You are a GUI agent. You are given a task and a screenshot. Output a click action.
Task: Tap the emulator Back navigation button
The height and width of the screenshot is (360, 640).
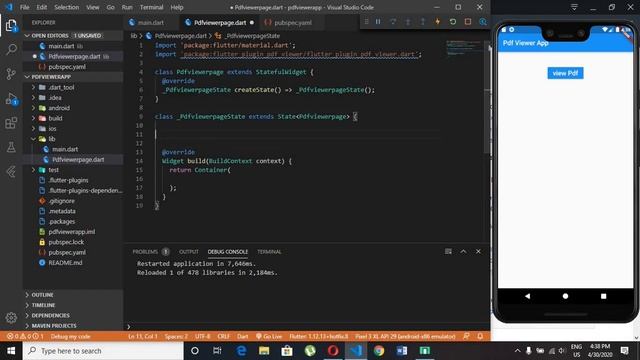527,296
